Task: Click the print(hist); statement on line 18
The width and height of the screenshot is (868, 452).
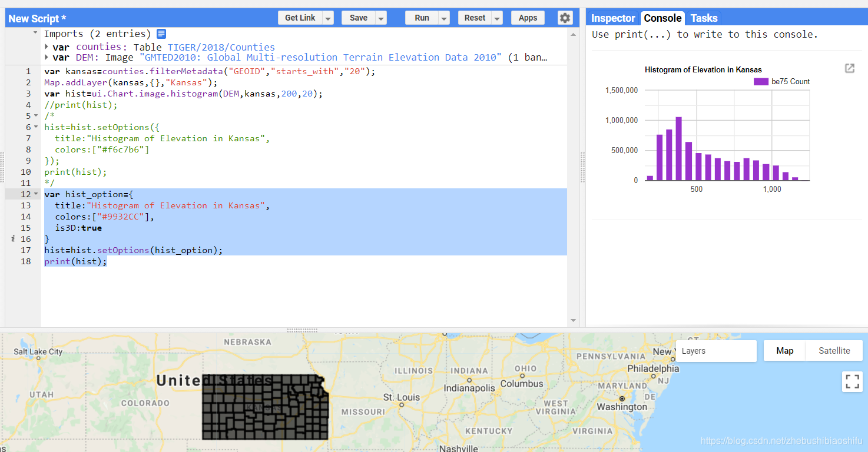Action: tap(76, 261)
